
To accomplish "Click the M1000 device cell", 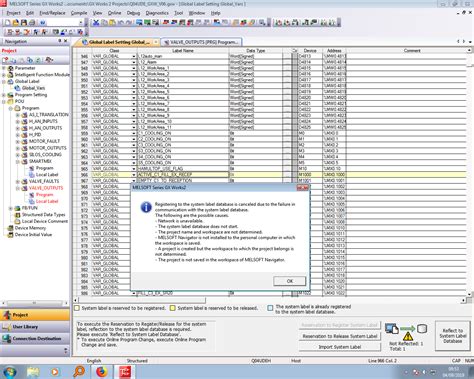I will pos(310,175).
